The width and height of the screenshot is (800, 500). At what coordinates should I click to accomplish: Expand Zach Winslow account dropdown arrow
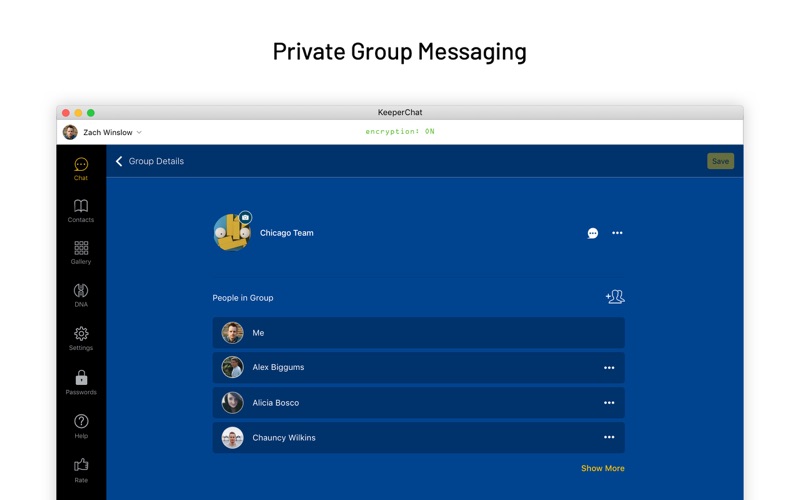(139, 132)
